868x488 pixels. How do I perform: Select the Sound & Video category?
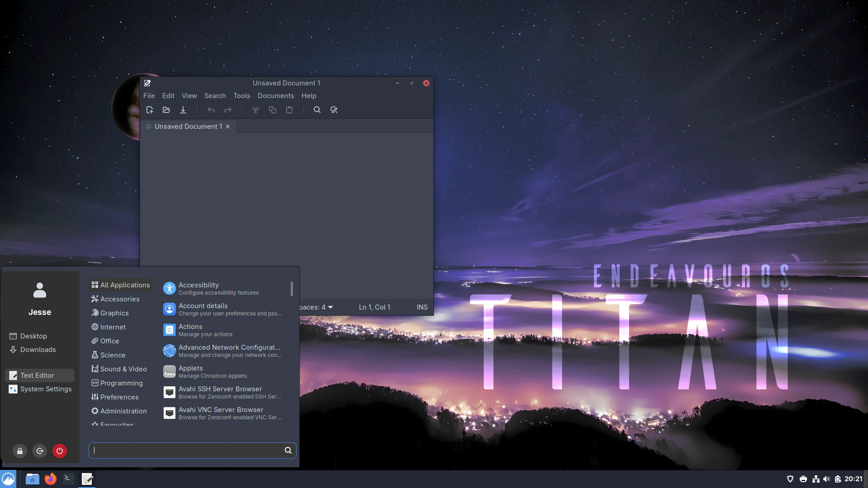123,369
